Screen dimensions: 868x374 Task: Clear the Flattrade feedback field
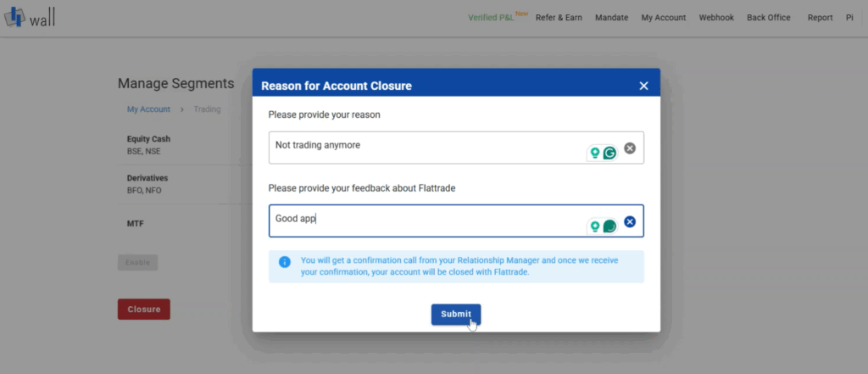click(630, 221)
